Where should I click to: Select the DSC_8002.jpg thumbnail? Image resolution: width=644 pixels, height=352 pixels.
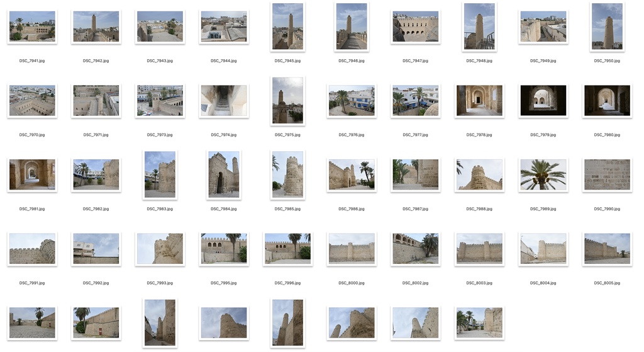point(415,249)
